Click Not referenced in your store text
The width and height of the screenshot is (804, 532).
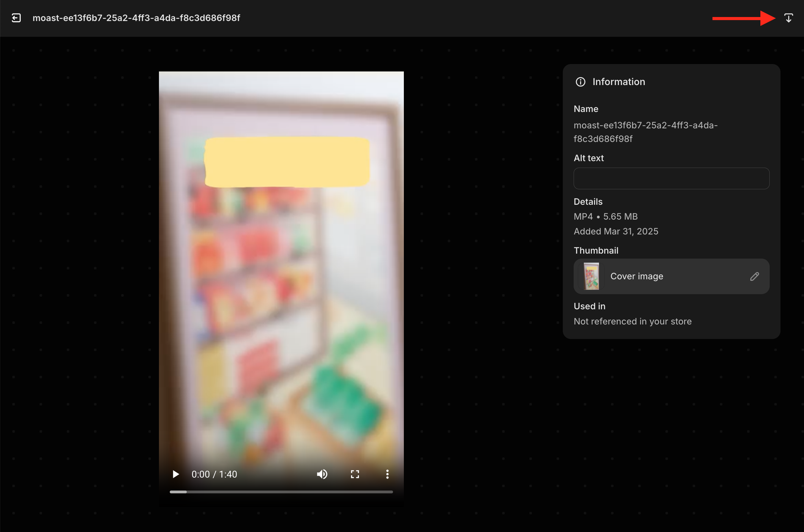tap(632, 321)
